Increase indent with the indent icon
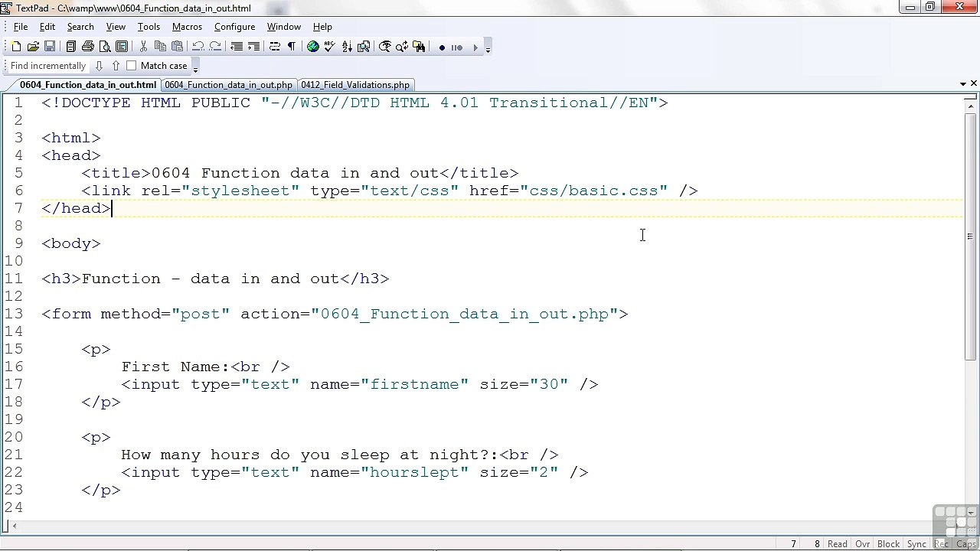Image resolution: width=980 pixels, height=551 pixels. click(253, 47)
